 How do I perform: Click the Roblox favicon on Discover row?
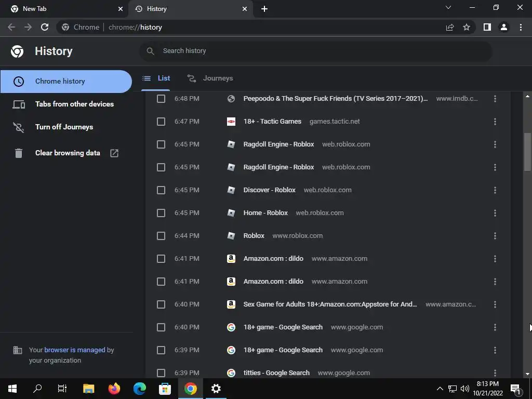tap(231, 190)
